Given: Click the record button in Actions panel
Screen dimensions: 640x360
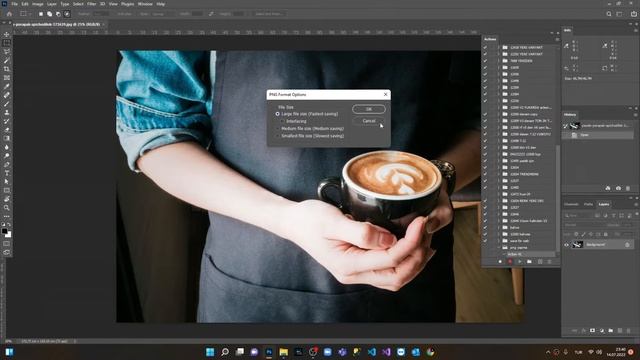Looking at the screenshot, I should (510, 262).
